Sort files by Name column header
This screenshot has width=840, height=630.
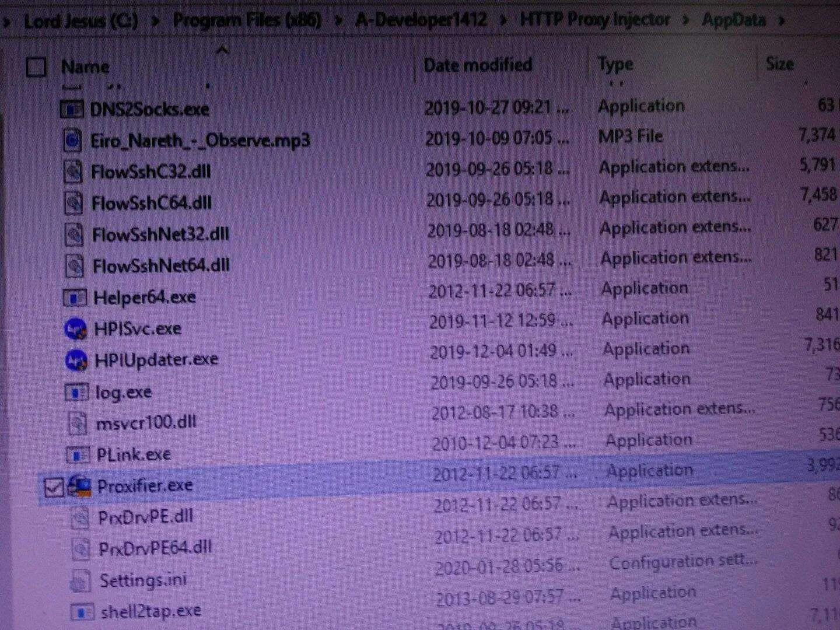point(85,66)
